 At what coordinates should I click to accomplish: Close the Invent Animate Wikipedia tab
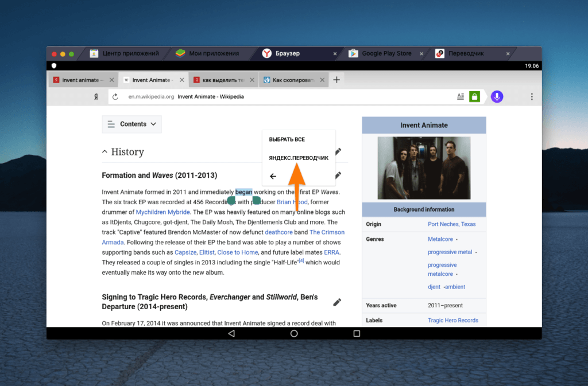point(182,80)
